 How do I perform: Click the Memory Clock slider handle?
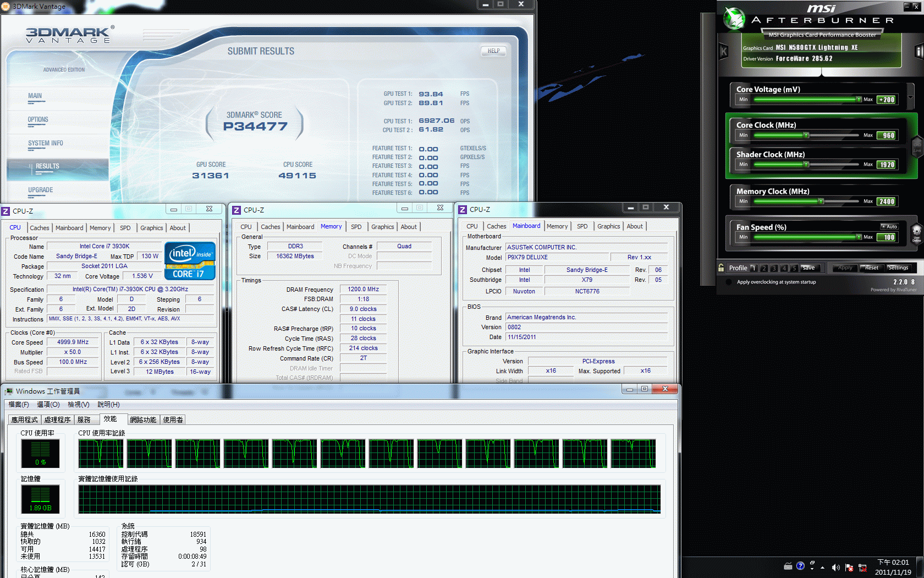point(821,201)
